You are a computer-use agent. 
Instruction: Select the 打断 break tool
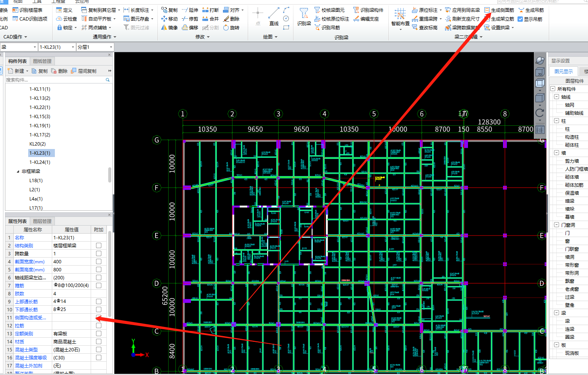pyautogui.click(x=210, y=10)
